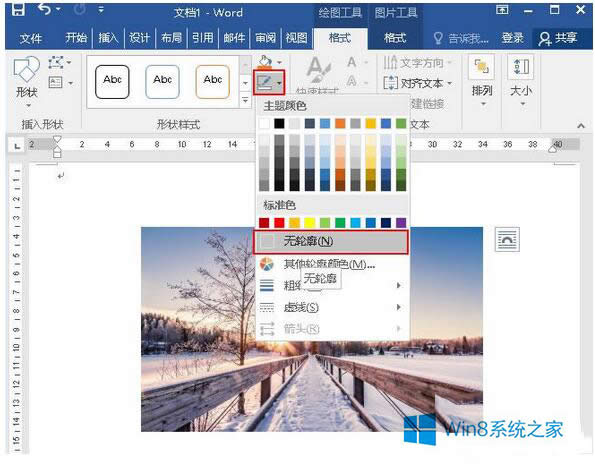Click the Draw Text Box icon

coord(56,82)
